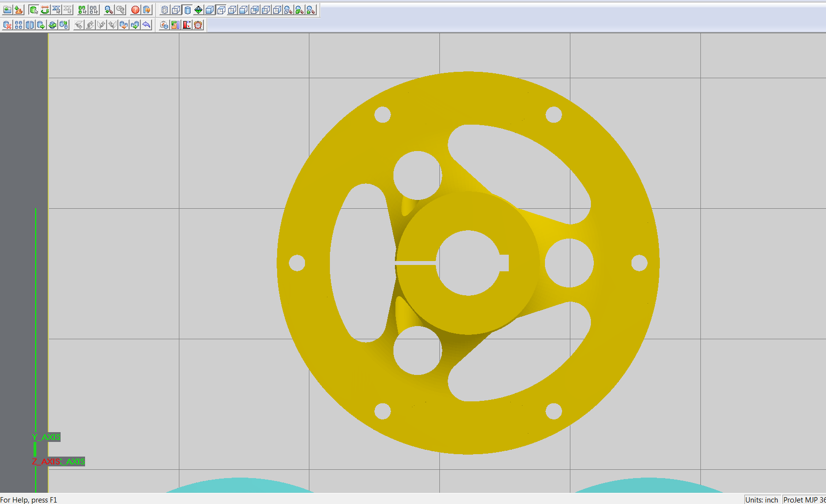Click the open file folder icon
Viewport: 826px width, 504px height.
[x=7, y=10]
